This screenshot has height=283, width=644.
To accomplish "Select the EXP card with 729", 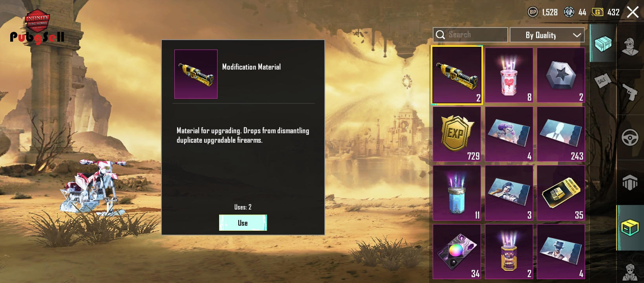I will [x=457, y=134].
